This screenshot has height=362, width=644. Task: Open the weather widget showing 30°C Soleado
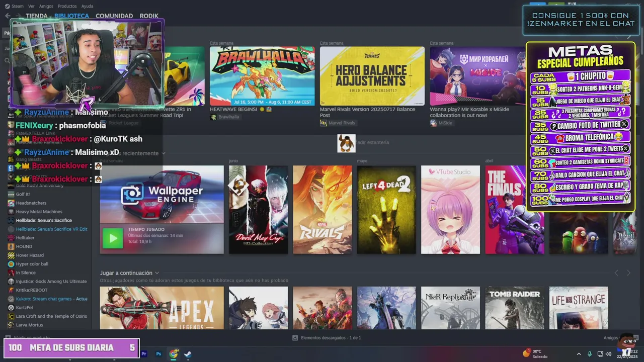click(x=536, y=354)
